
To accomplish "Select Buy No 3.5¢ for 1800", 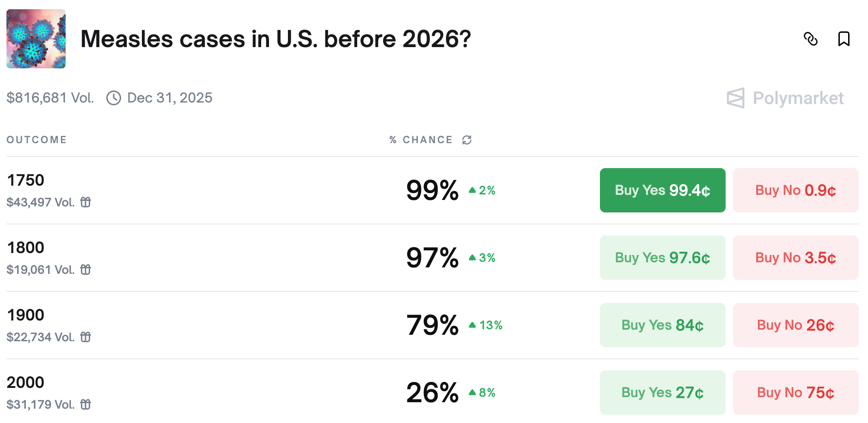I will tap(795, 258).
